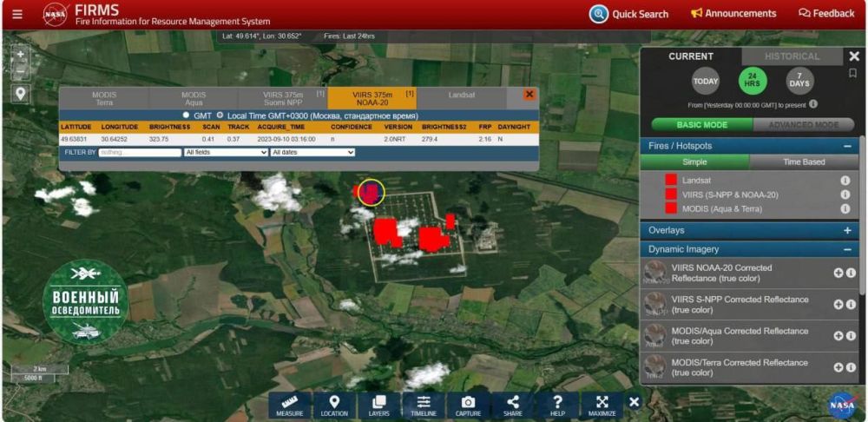Maximize the map view
The width and height of the screenshot is (868, 422).
click(602, 405)
